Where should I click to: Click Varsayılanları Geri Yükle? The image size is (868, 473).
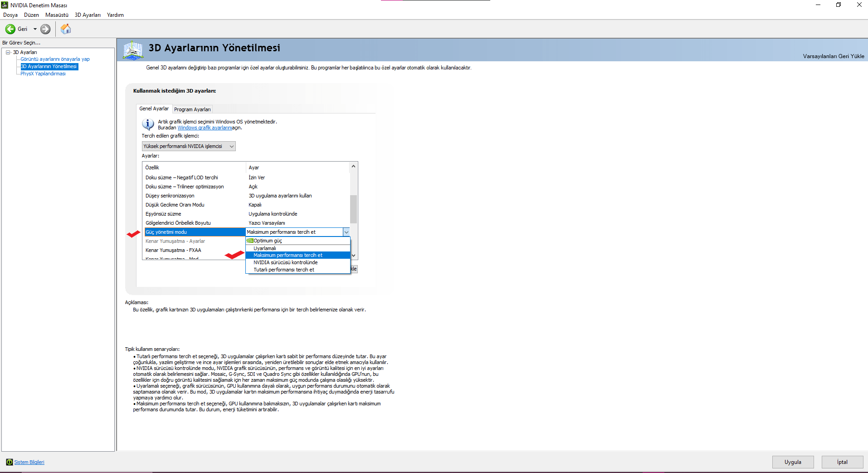point(834,56)
